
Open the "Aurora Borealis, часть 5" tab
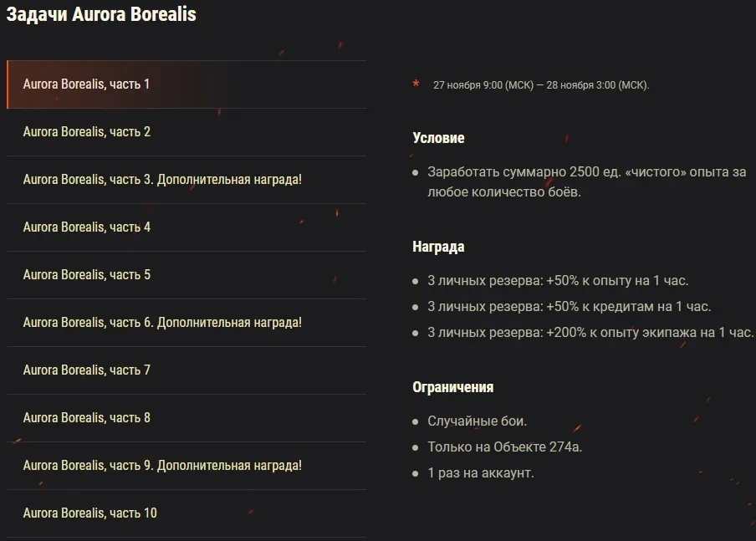click(x=87, y=275)
